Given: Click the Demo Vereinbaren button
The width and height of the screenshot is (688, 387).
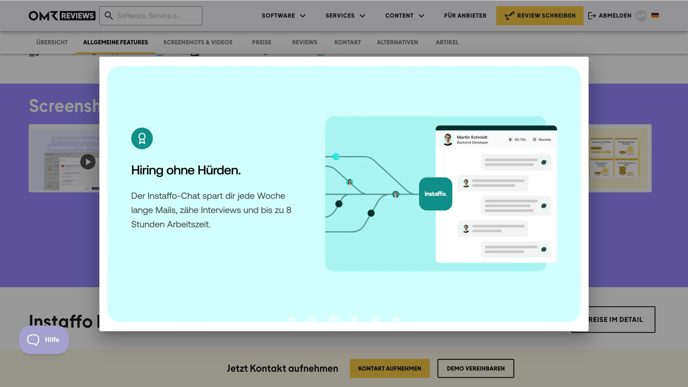Looking at the screenshot, I should pyautogui.click(x=476, y=369).
